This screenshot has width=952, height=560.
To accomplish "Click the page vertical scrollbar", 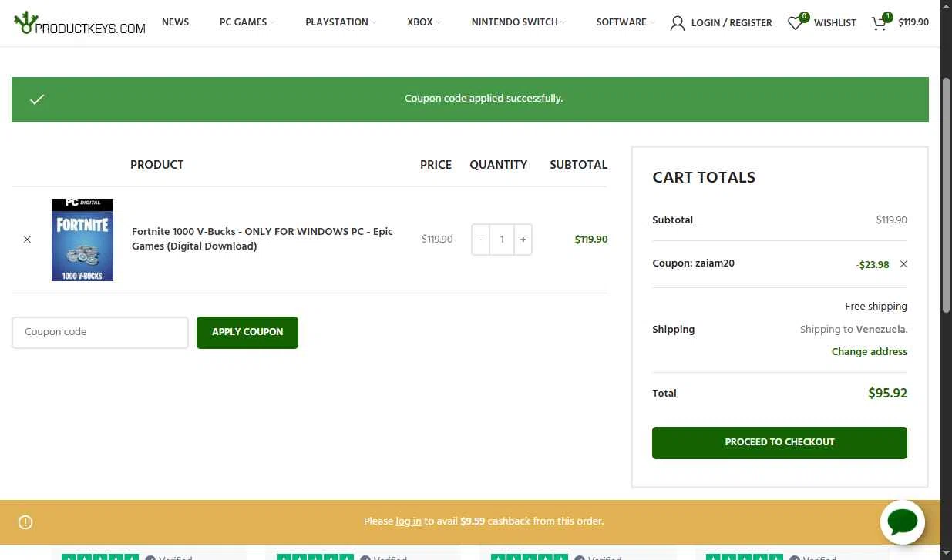I will coord(946,194).
